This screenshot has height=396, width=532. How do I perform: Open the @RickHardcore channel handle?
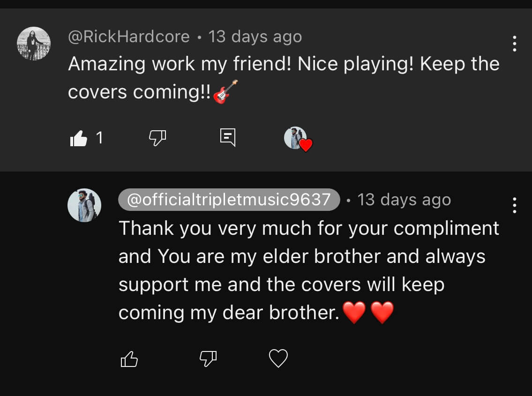point(129,37)
